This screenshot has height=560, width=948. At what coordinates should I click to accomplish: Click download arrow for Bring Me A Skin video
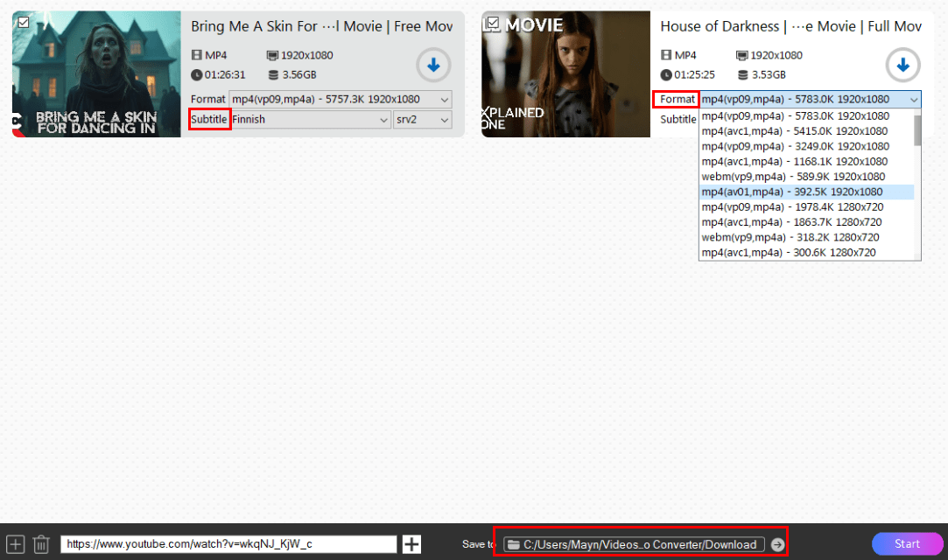pyautogui.click(x=432, y=65)
